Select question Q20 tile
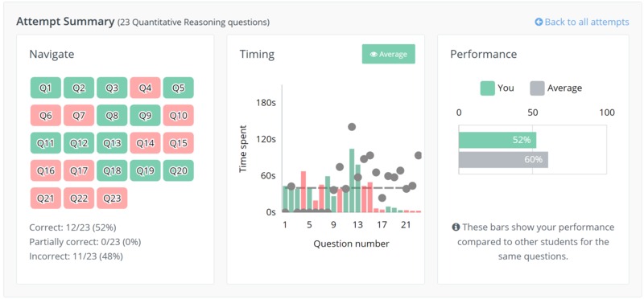644x299 pixels. pos(178,170)
